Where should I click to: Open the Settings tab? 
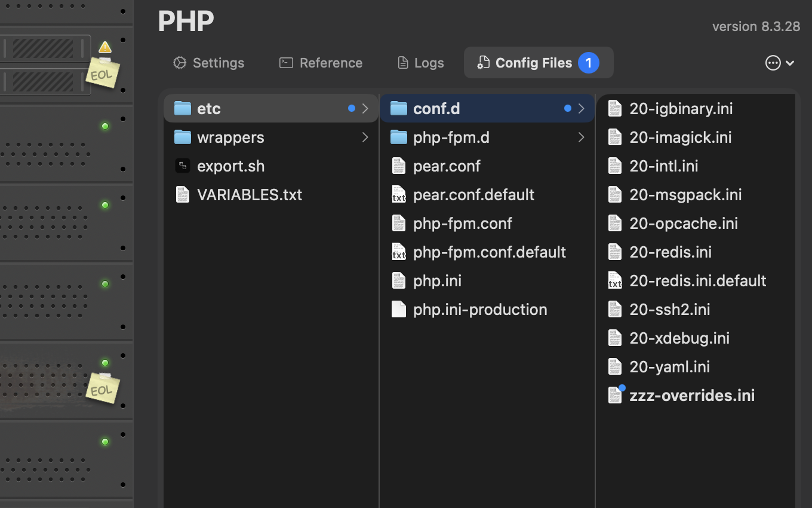click(x=208, y=63)
